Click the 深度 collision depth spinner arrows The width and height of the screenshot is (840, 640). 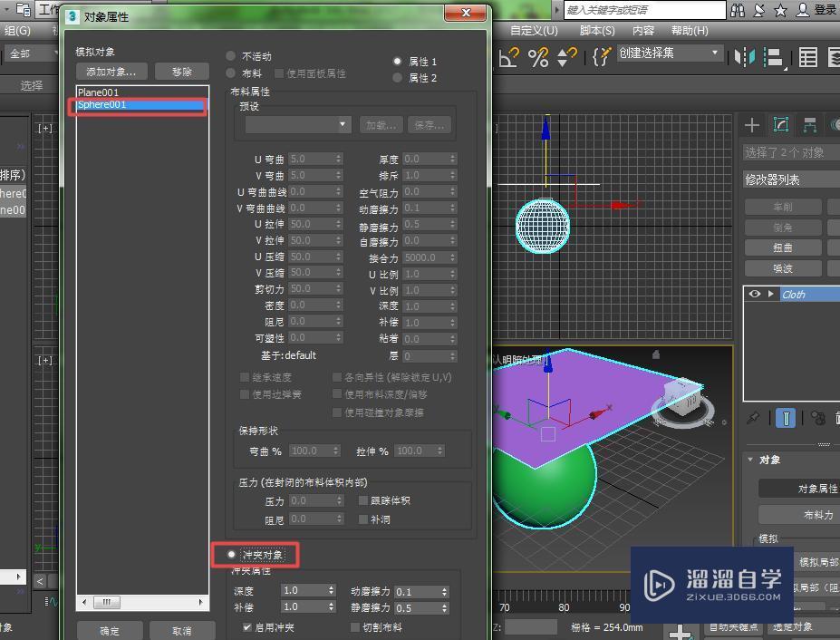click(x=332, y=590)
